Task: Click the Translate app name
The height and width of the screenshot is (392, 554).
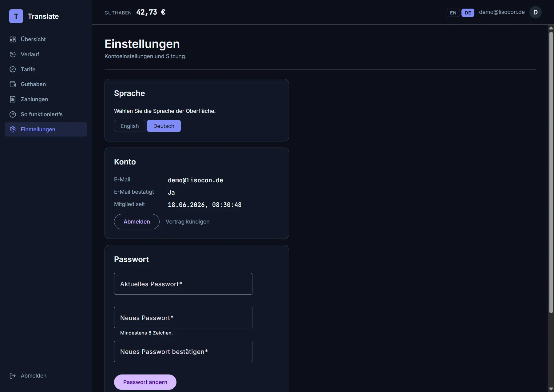Action: click(43, 16)
